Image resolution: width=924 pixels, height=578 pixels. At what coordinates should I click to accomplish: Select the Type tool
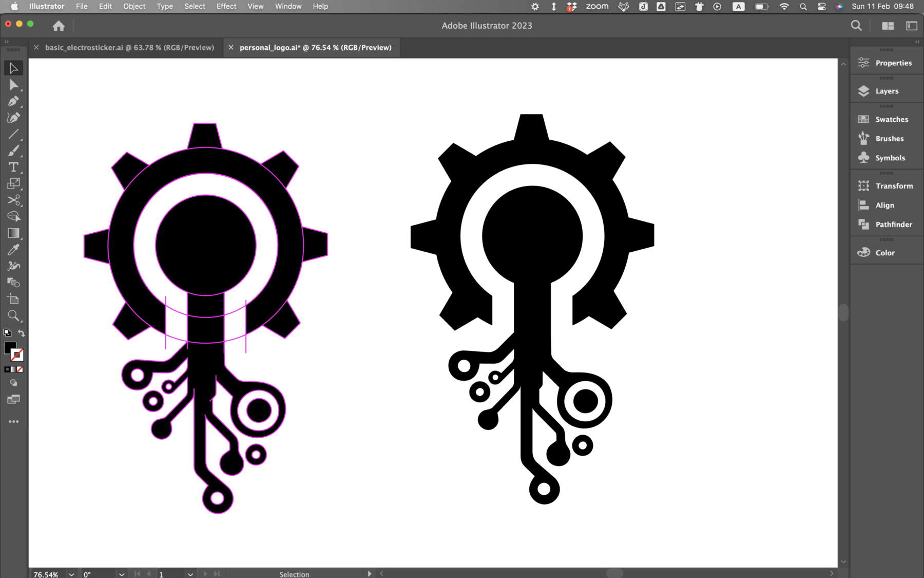(13, 167)
